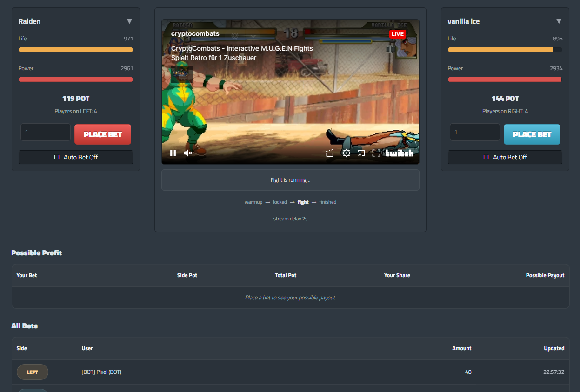The image size is (580, 392).
Task: Unmute the stream audio
Action: [x=188, y=153]
